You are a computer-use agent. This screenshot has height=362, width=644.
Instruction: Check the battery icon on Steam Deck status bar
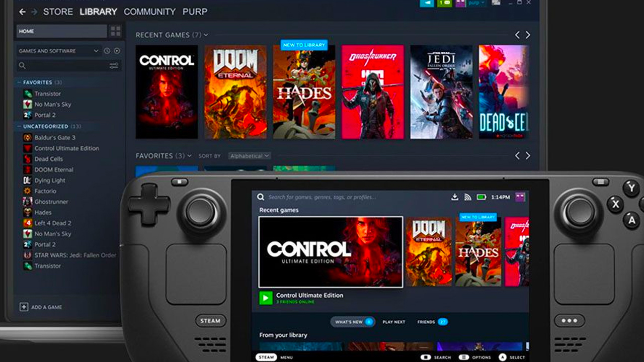click(480, 197)
